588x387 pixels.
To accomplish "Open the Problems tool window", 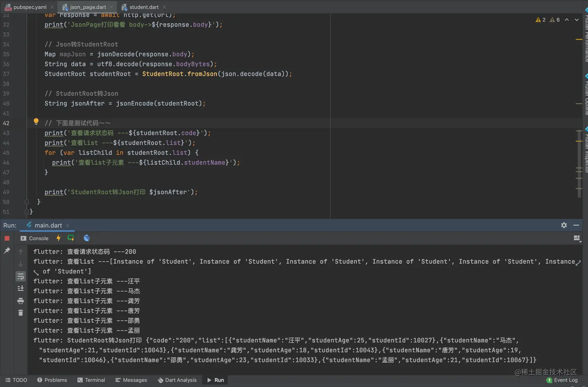I will 52,380.
